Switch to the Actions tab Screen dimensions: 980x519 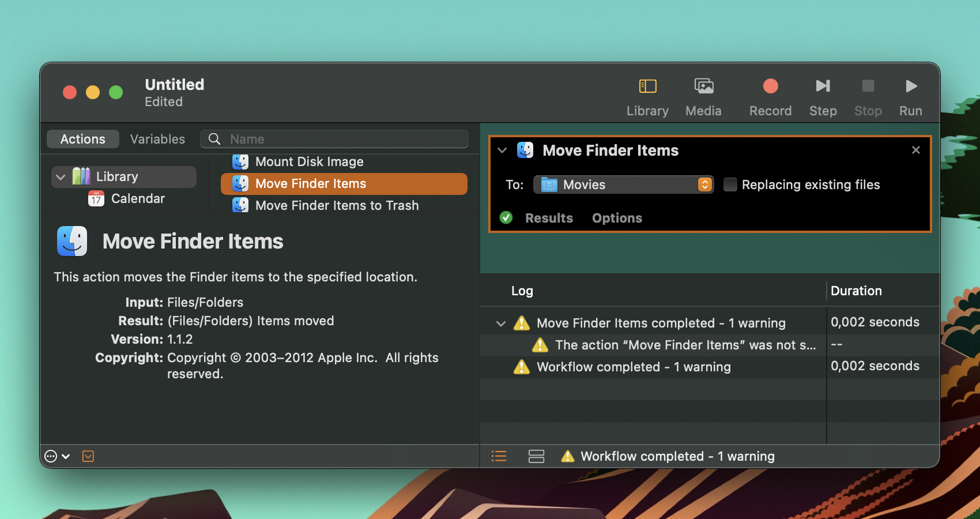(83, 139)
